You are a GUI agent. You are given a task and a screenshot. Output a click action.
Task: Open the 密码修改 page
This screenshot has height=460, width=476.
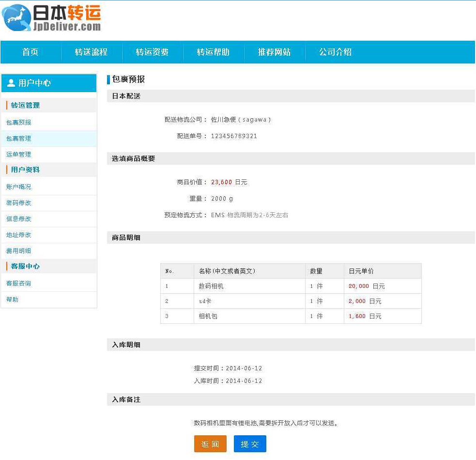(18, 203)
